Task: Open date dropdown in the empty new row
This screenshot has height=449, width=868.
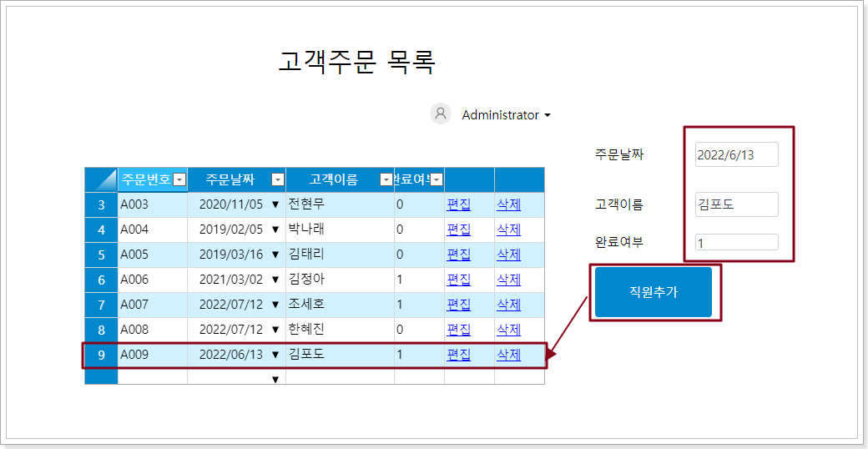Action: [x=275, y=379]
